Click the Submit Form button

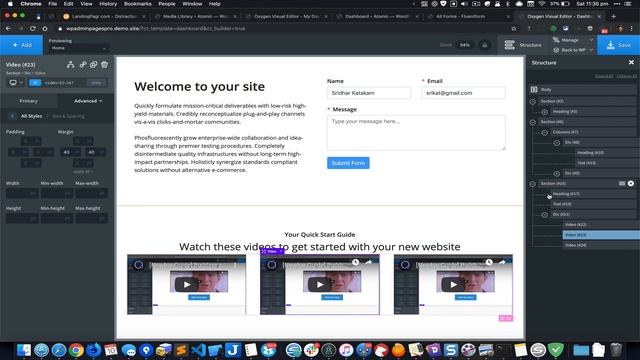click(x=348, y=163)
